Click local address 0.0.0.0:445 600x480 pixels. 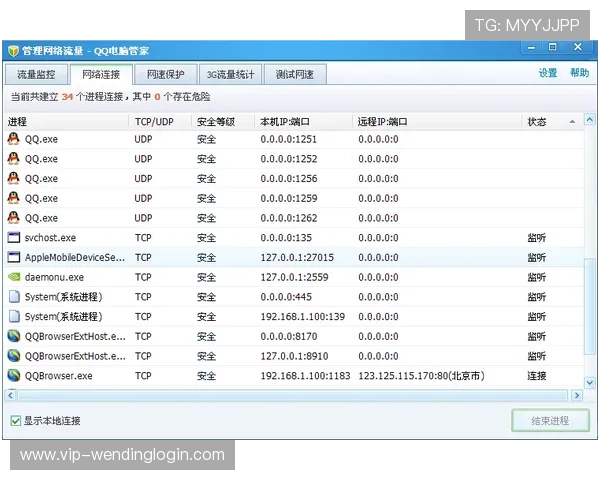point(286,297)
